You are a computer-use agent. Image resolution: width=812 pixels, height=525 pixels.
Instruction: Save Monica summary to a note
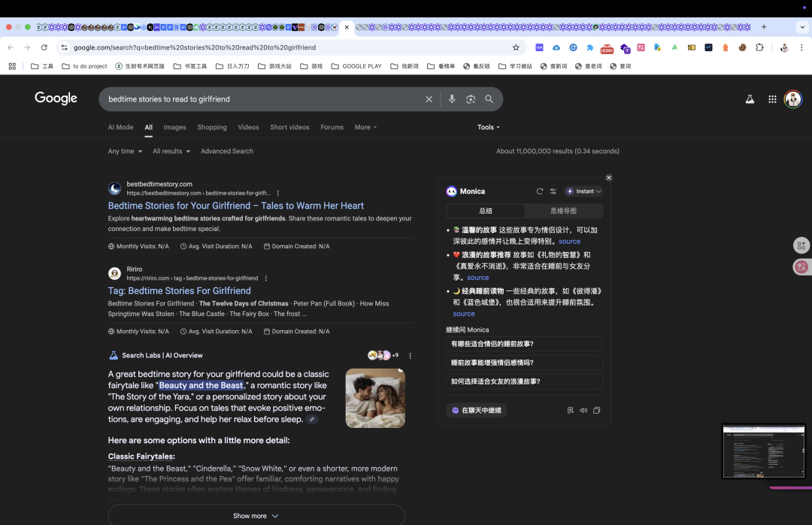pyautogui.click(x=570, y=410)
